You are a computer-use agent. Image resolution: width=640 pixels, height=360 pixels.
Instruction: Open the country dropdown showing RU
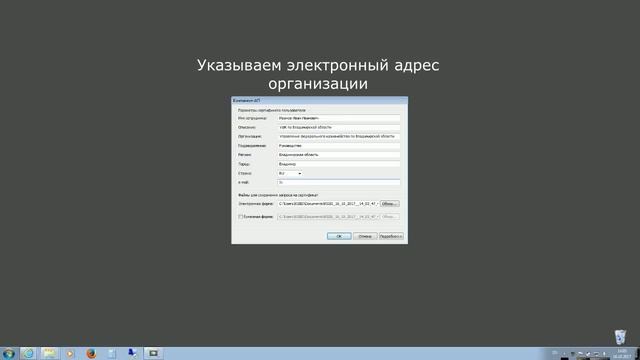point(290,173)
